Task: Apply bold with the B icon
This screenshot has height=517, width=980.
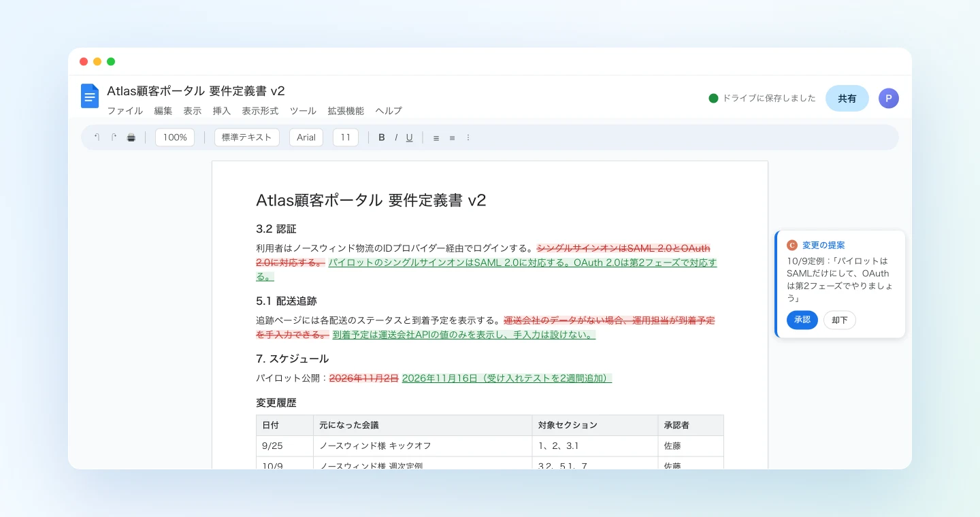Action: [382, 137]
